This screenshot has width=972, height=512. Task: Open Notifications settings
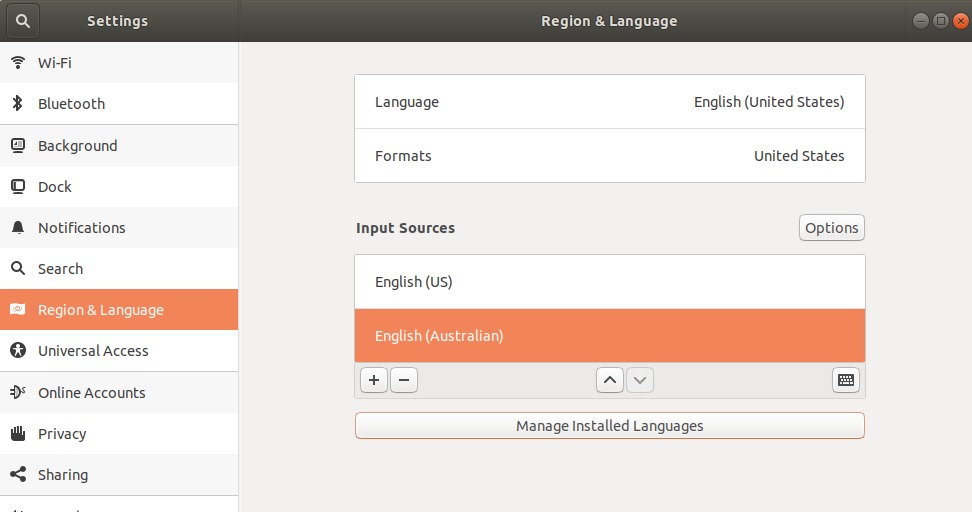pyautogui.click(x=119, y=227)
